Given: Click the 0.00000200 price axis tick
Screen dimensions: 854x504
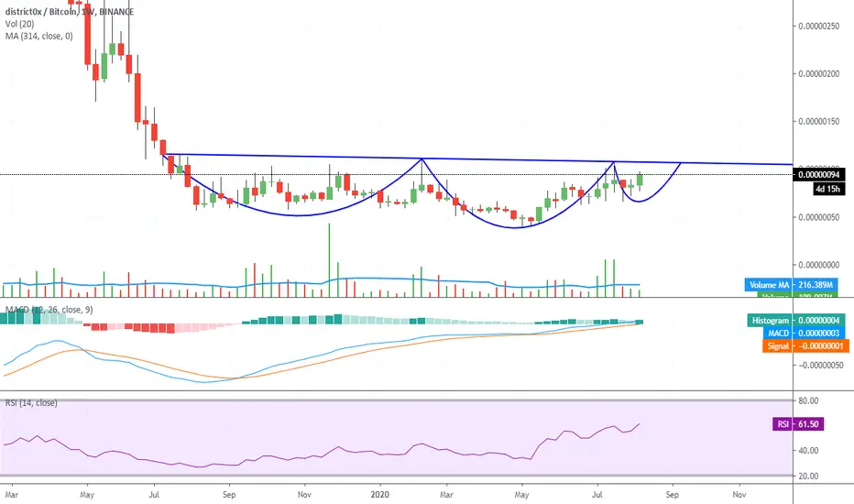Looking at the screenshot, I should (x=819, y=73).
